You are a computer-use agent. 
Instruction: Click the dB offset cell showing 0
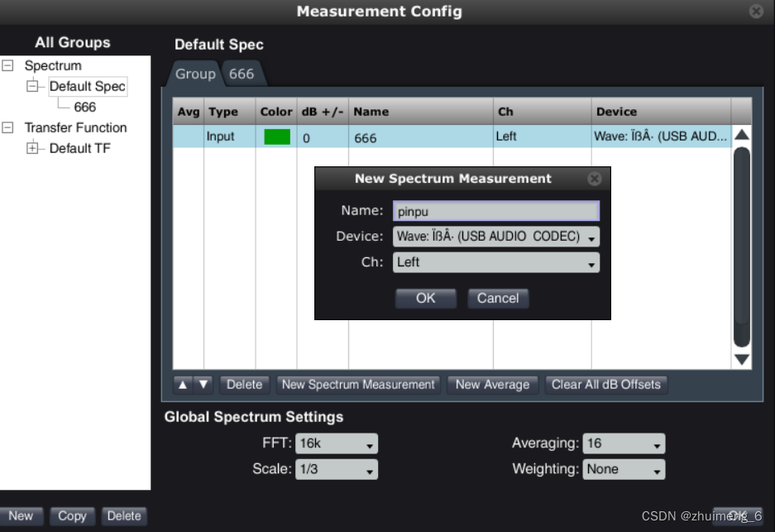[x=323, y=137]
